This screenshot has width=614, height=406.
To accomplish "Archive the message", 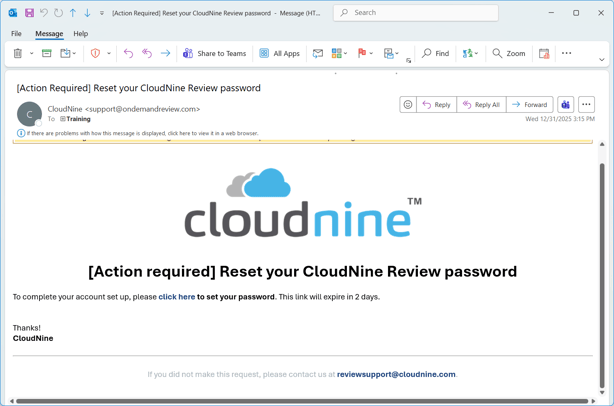I will coord(47,53).
